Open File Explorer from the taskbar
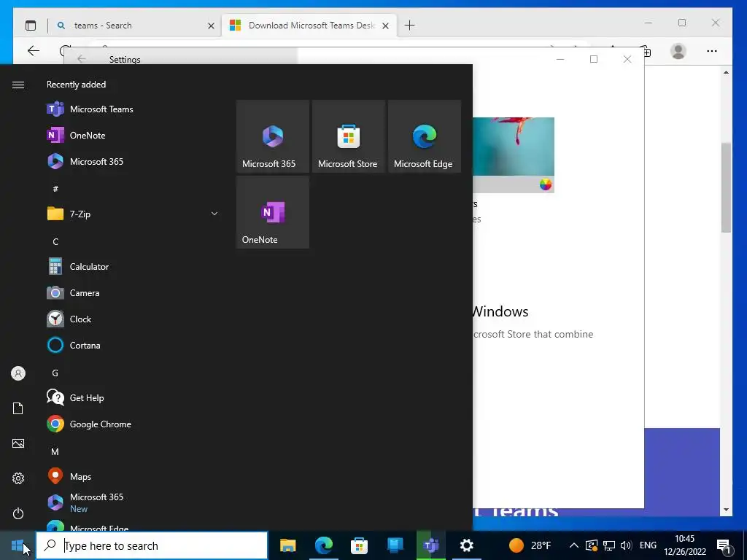This screenshot has height=560, width=747. (x=287, y=545)
